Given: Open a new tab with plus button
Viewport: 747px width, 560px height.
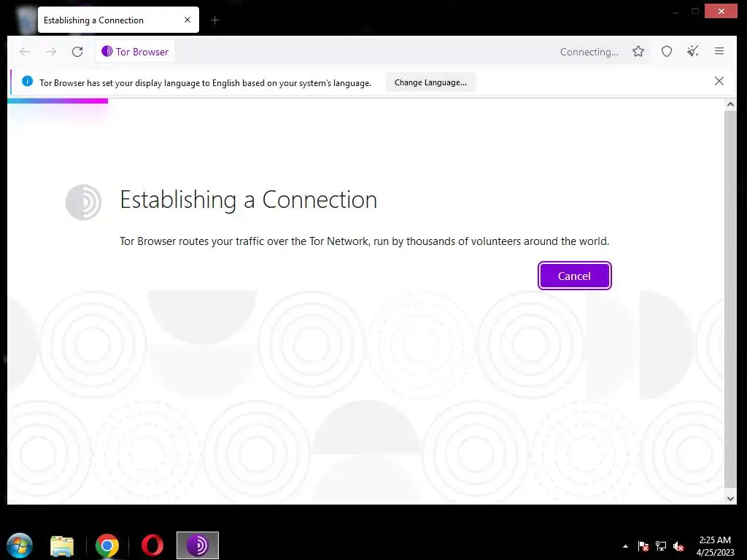Looking at the screenshot, I should pyautogui.click(x=215, y=20).
